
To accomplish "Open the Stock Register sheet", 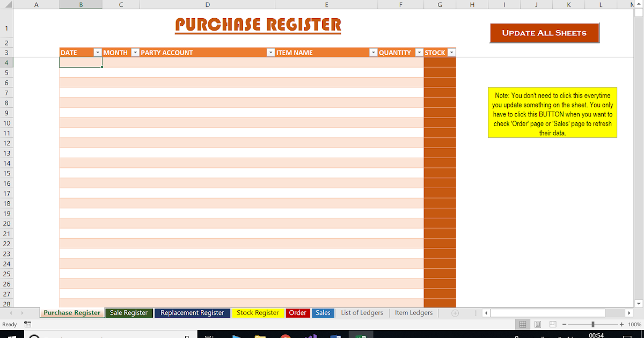I will [x=258, y=313].
